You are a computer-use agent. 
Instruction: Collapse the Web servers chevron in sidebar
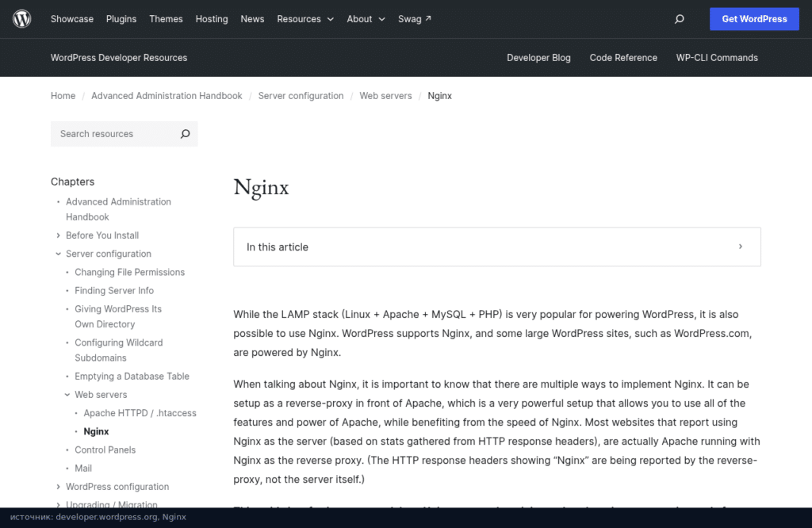[x=67, y=395]
